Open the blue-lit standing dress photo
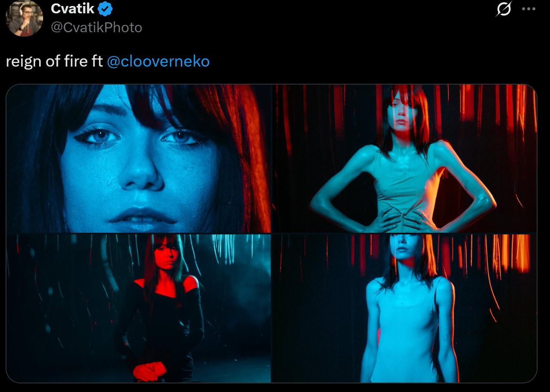The width and height of the screenshot is (550, 392). click(x=405, y=308)
